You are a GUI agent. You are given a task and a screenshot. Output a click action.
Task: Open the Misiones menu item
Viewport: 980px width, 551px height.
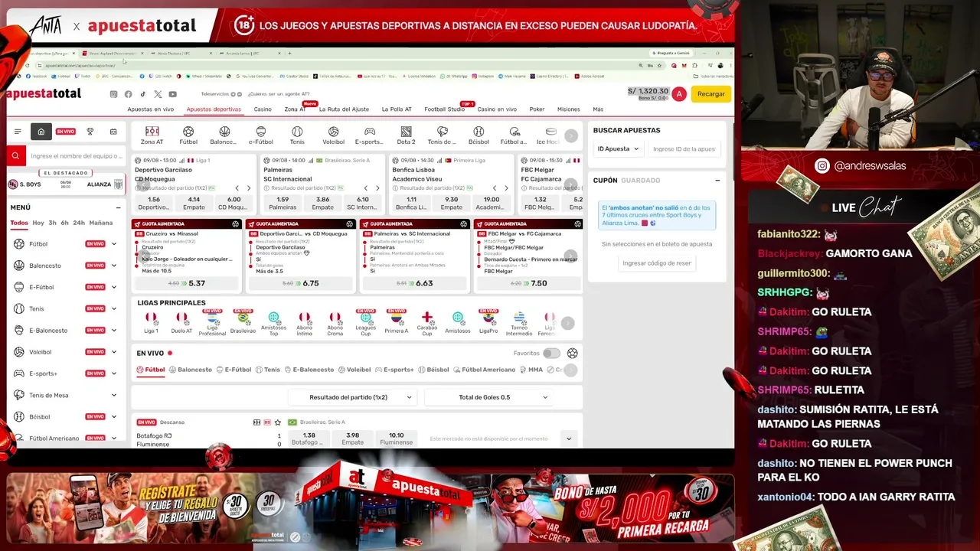[569, 109]
